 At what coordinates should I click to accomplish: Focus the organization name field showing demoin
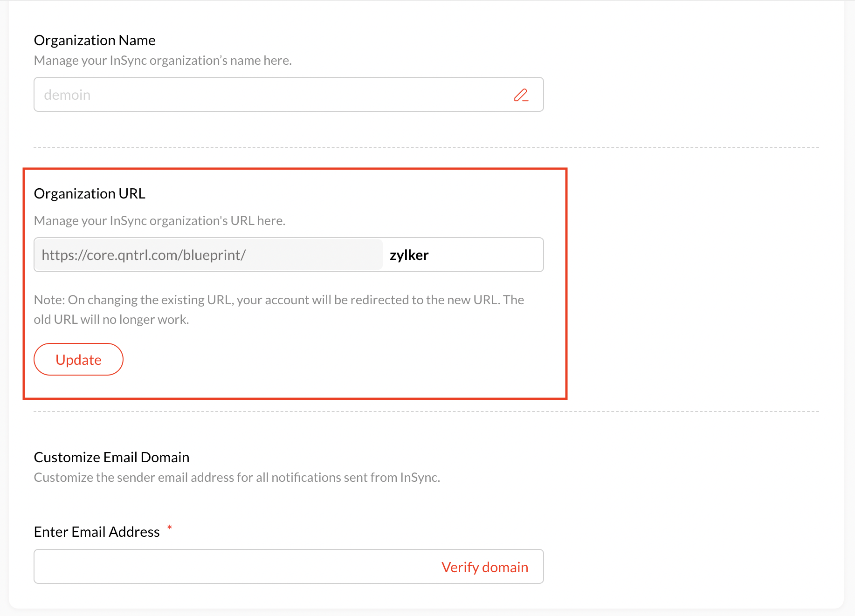[x=270, y=95]
